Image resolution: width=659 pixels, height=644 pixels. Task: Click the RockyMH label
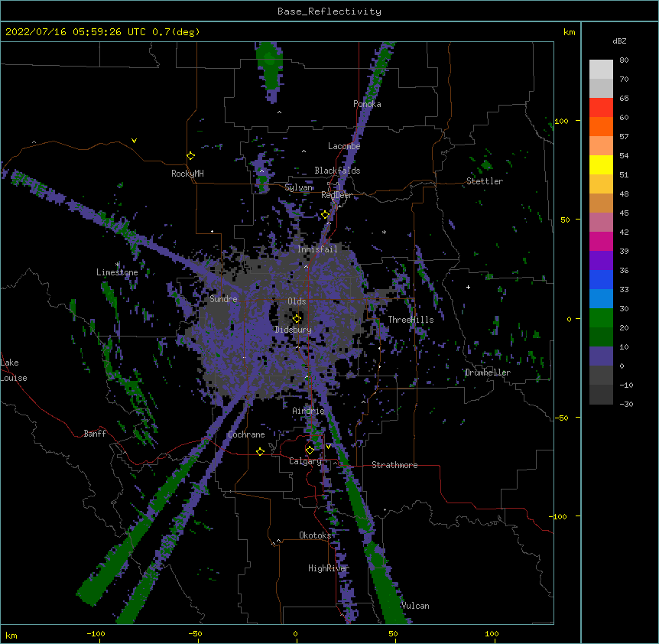click(x=187, y=174)
